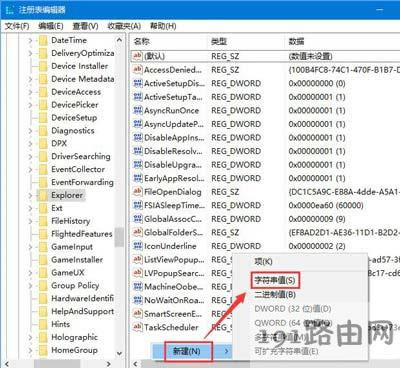Choose 可扩充字符串值(E) option
The width and height of the screenshot is (400, 368).
[x=286, y=351]
